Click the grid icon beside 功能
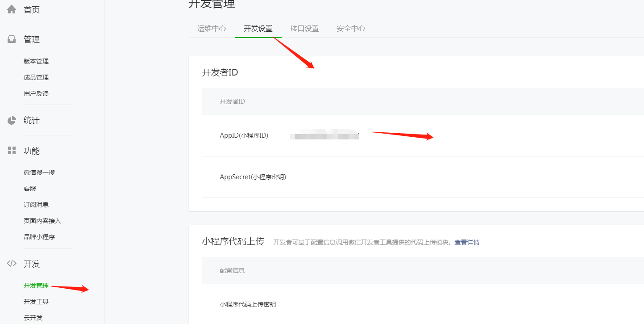 coord(12,151)
